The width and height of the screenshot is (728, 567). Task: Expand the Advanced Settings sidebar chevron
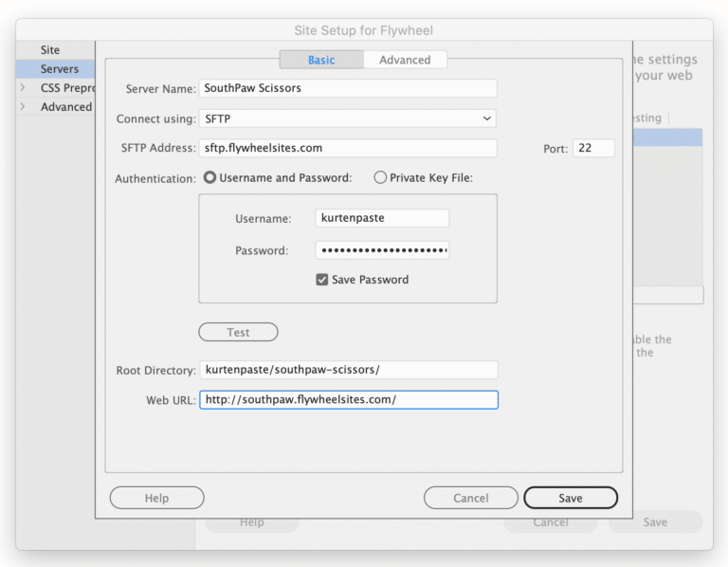coord(23,107)
